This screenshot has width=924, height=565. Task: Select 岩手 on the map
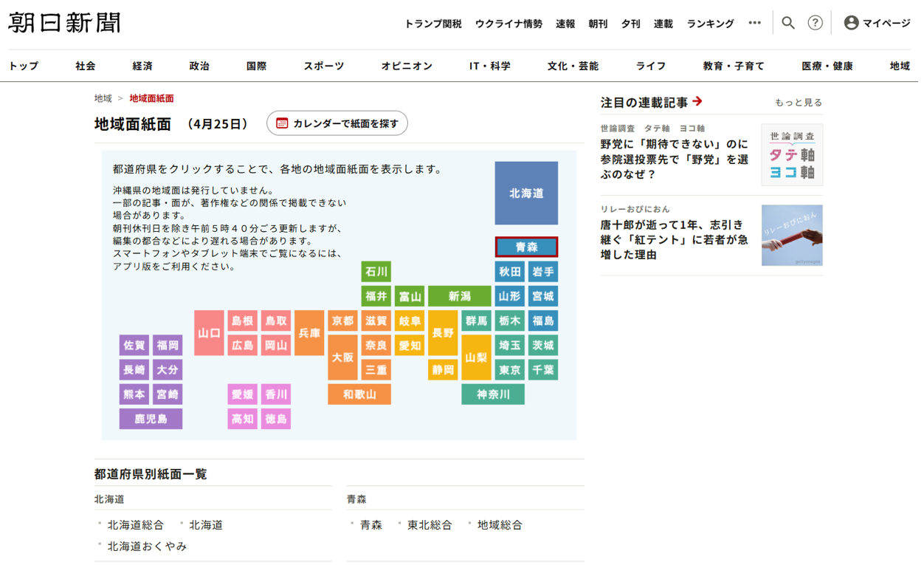pos(547,273)
